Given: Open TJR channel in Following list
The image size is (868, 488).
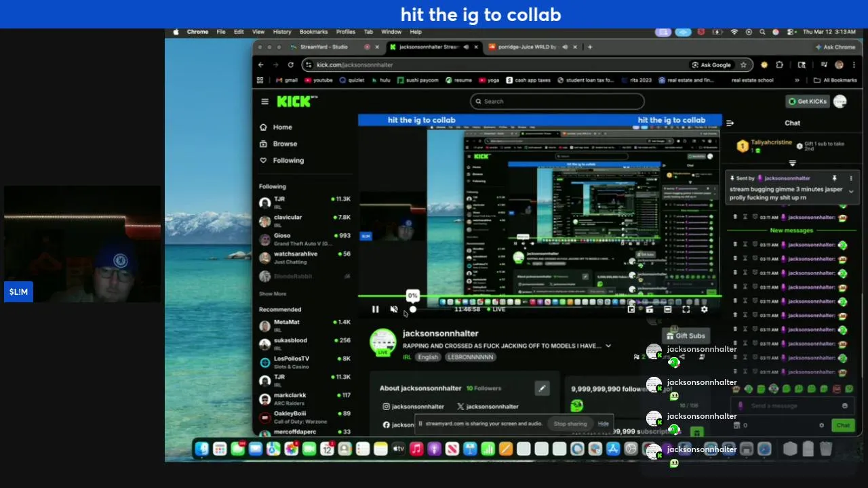Looking at the screenshot, I should tap(304, 202).
